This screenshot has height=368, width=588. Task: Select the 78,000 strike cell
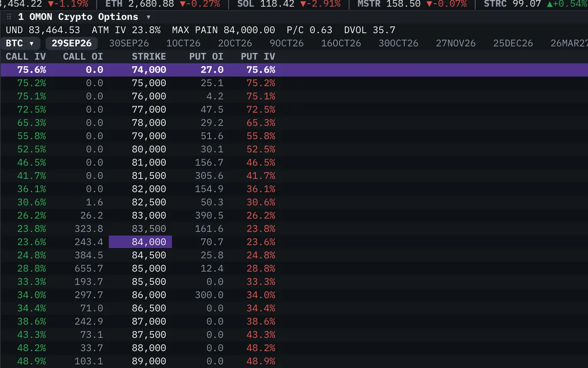point(149,123)
